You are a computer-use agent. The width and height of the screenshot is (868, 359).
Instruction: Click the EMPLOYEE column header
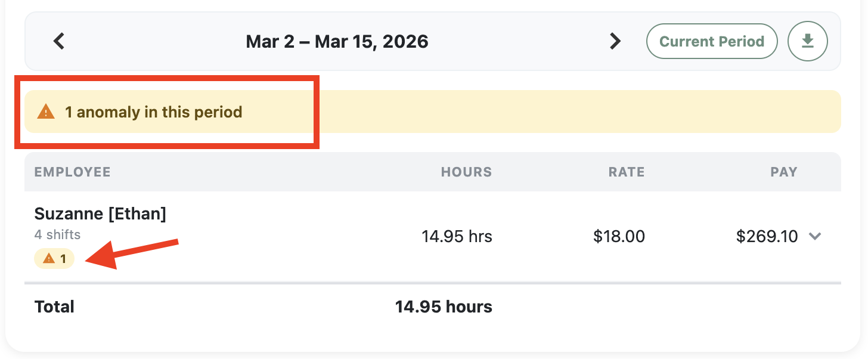[72, 172]
